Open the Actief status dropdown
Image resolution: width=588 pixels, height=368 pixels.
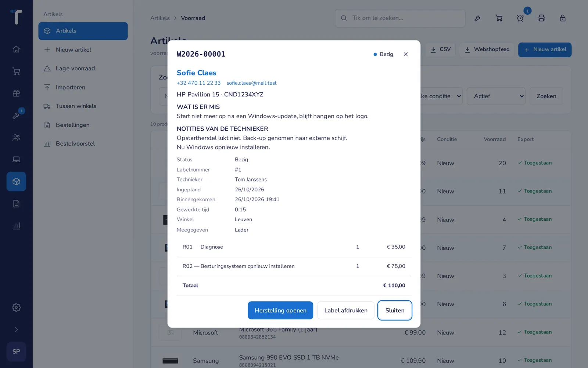[496, 96]
